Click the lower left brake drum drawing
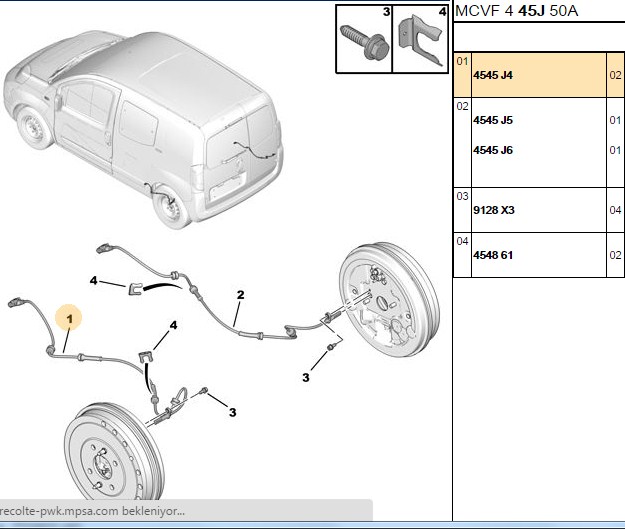This screenshot has width=625, height=529. (x=114, y=452)
